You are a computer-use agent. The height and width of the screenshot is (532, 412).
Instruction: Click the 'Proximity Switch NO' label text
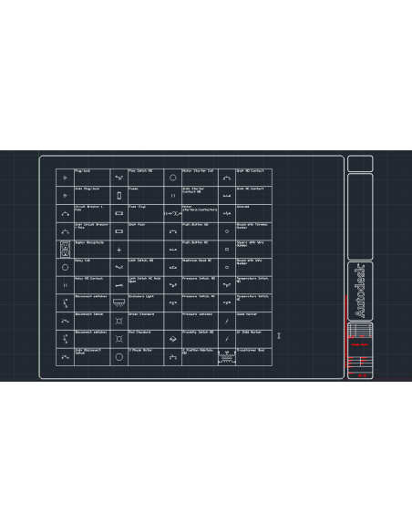[198, 332]
